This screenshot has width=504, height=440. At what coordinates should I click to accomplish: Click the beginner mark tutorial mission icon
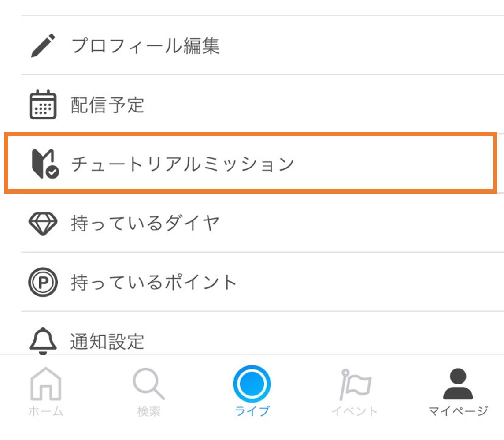click(x=45, y=164)
